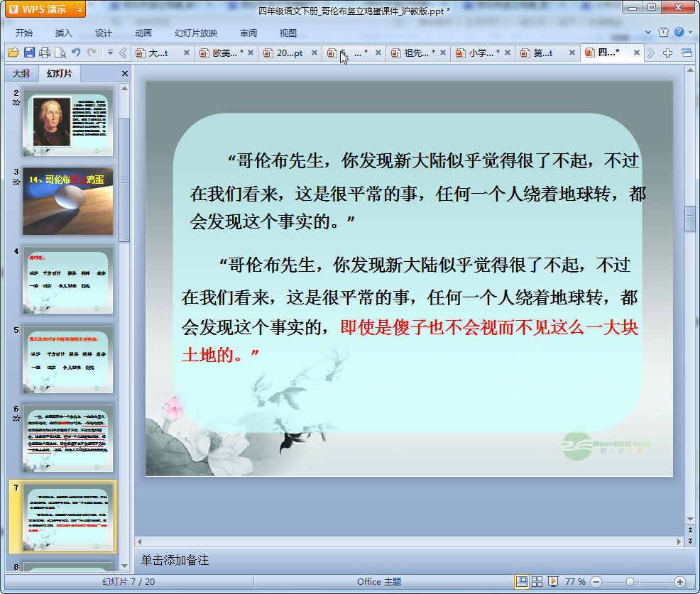Expand the quick access toolbar dropdown

coord(110,53)
